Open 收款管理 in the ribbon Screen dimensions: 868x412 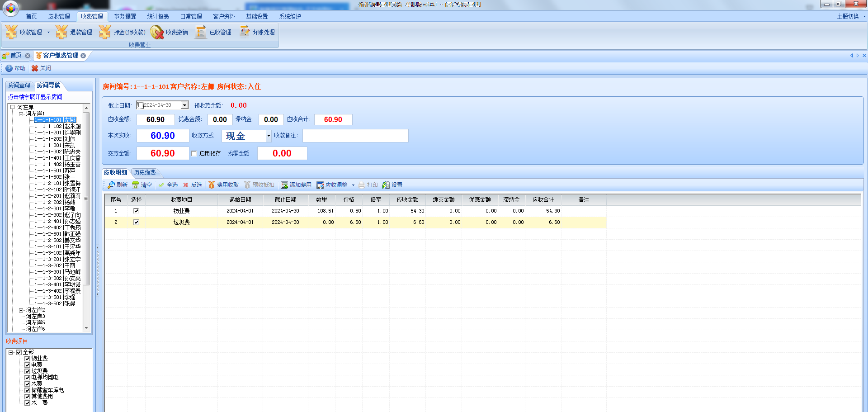coord(24,32)
